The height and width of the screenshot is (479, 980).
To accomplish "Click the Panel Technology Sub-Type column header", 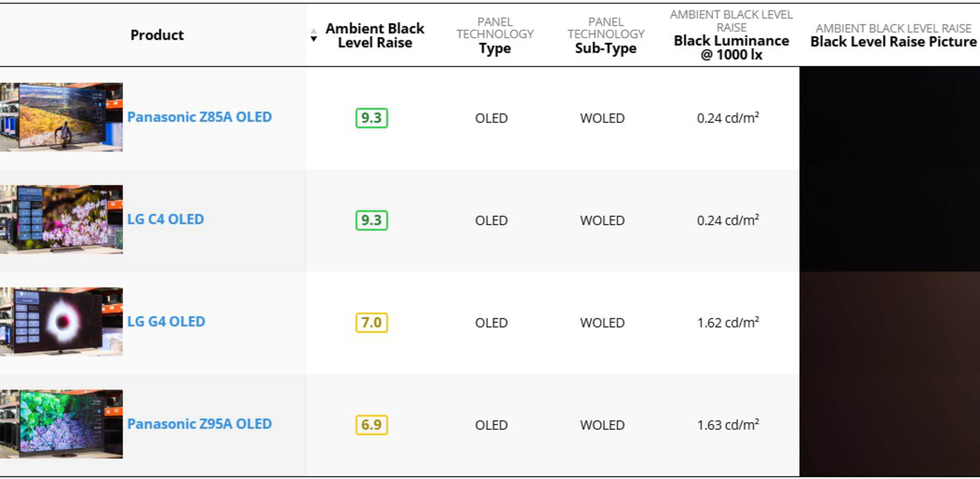I will tap(606, 48).
